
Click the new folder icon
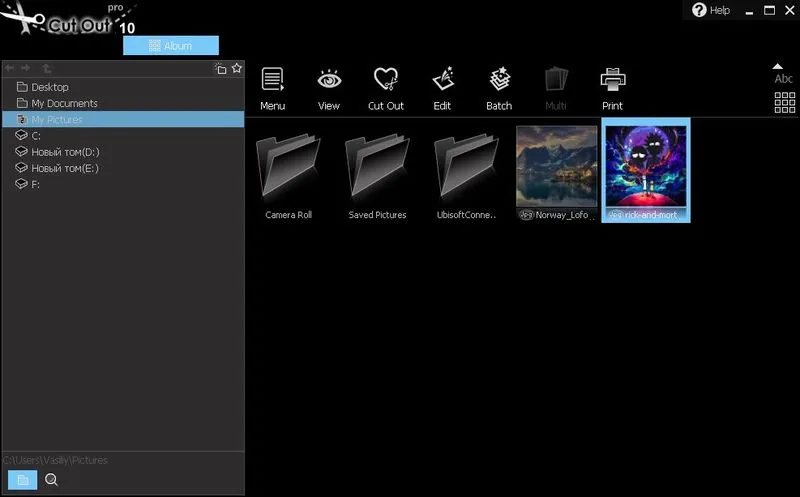(220, 68)
